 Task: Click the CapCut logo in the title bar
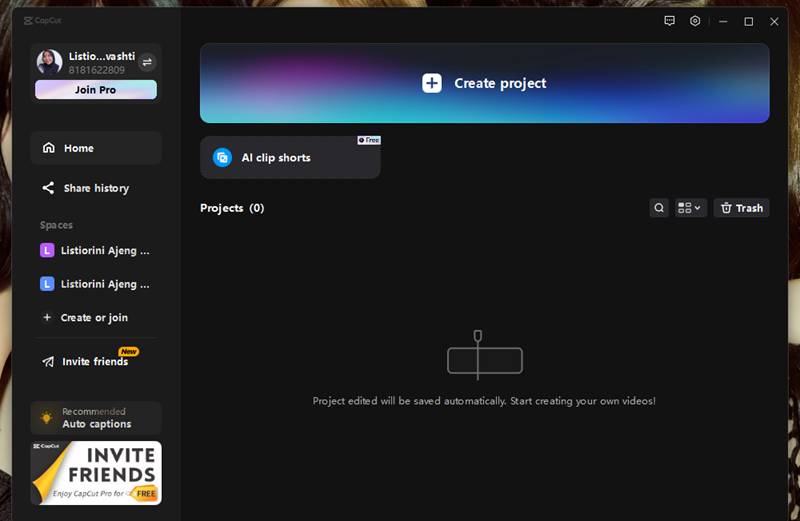coord(42,20)
